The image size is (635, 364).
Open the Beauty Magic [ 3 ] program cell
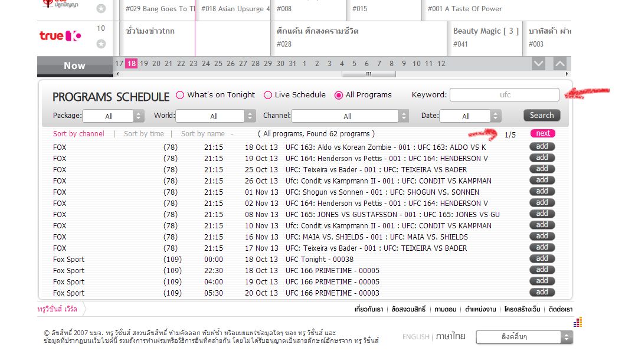(x=485, y=38)
